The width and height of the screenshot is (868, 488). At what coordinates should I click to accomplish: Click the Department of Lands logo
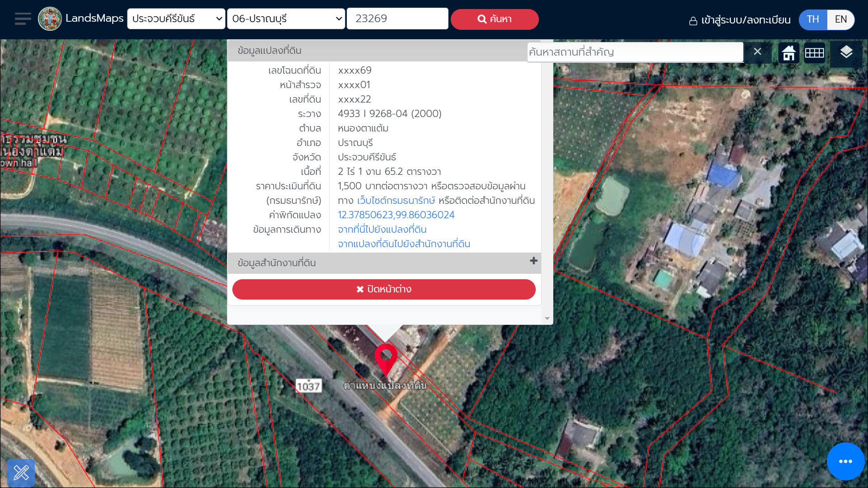(50, 19)
